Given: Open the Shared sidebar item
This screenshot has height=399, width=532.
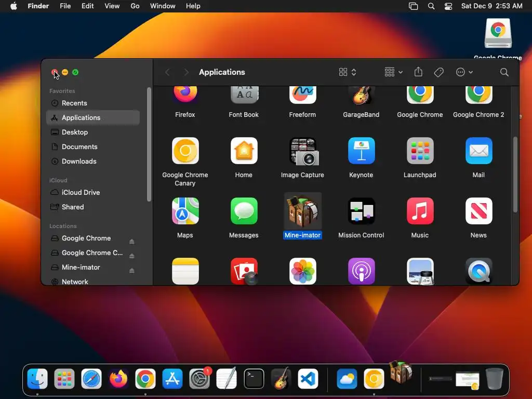Looking at the screenshot, I should click(x=93, y=207).
